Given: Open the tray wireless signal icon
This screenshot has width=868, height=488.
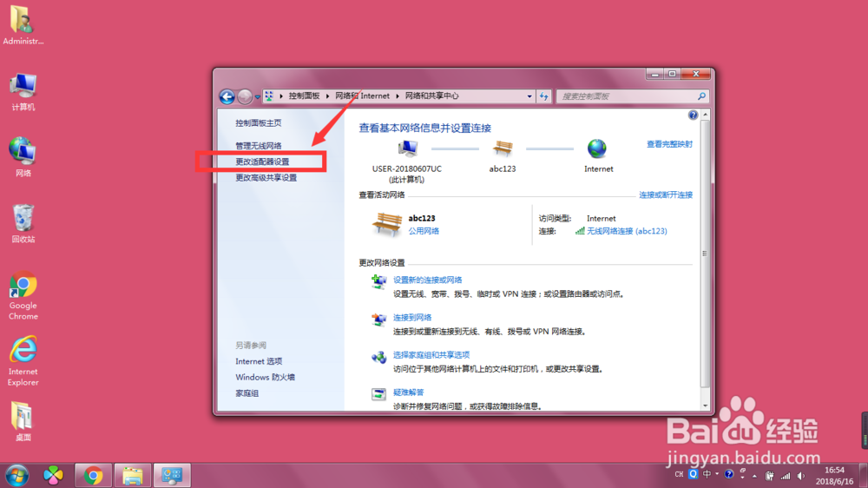Looking at the screenshot, I should tap(785, 476).
